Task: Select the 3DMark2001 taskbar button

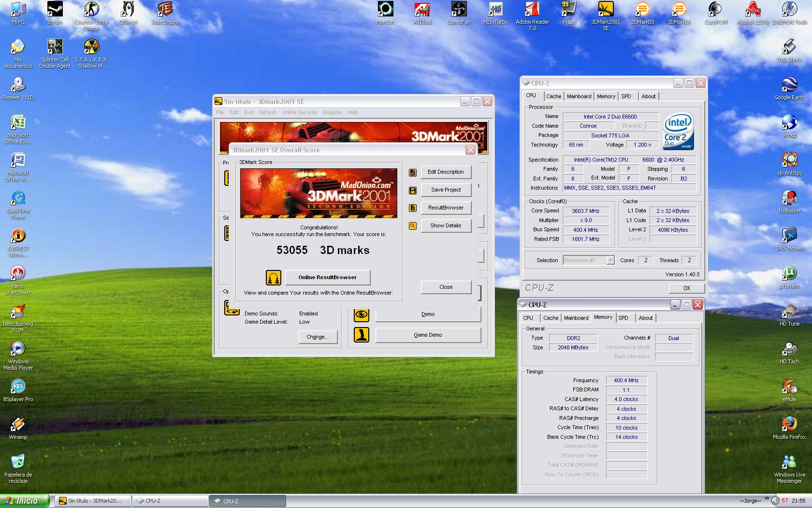Action: 93,501
